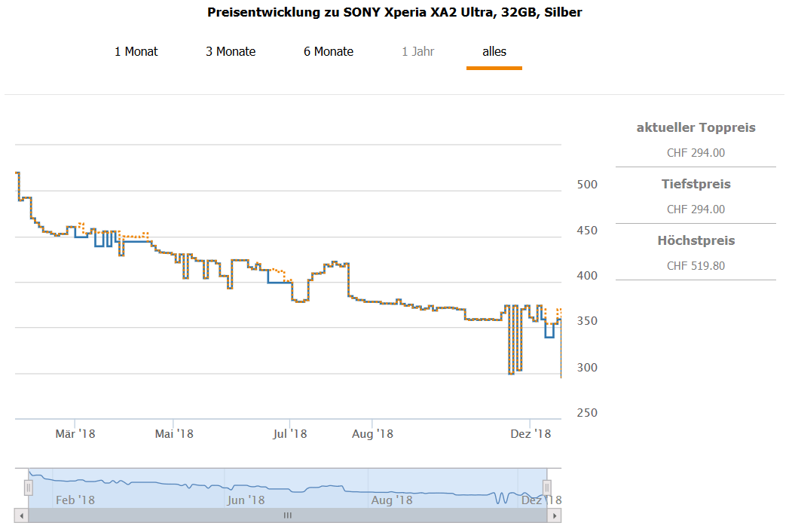The width and height of the screenshot is (792, 532).
Task: Click the left range handle of the navigator
Action: pyautogui.click(x=29, y=488)
